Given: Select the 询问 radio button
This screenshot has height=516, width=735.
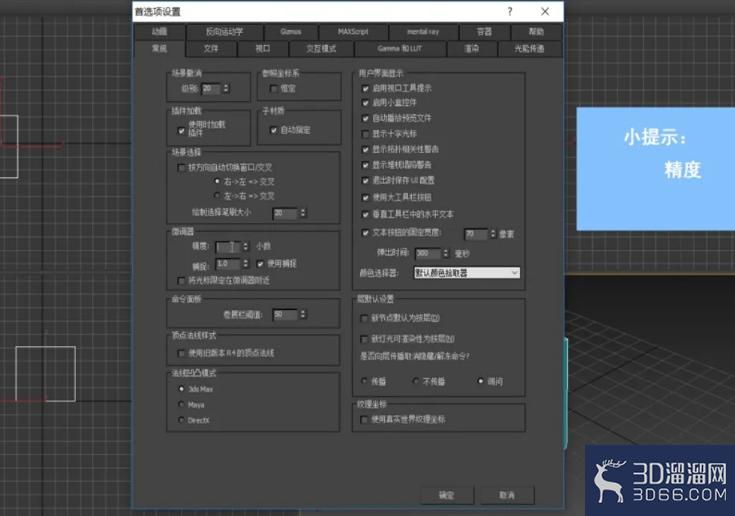Looking at the screenshot, I should point(480,381).
